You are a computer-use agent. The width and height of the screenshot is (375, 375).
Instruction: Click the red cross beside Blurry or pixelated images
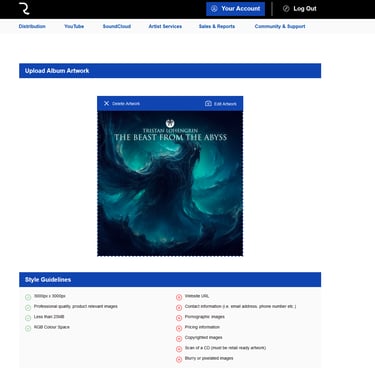pos(179,359)
